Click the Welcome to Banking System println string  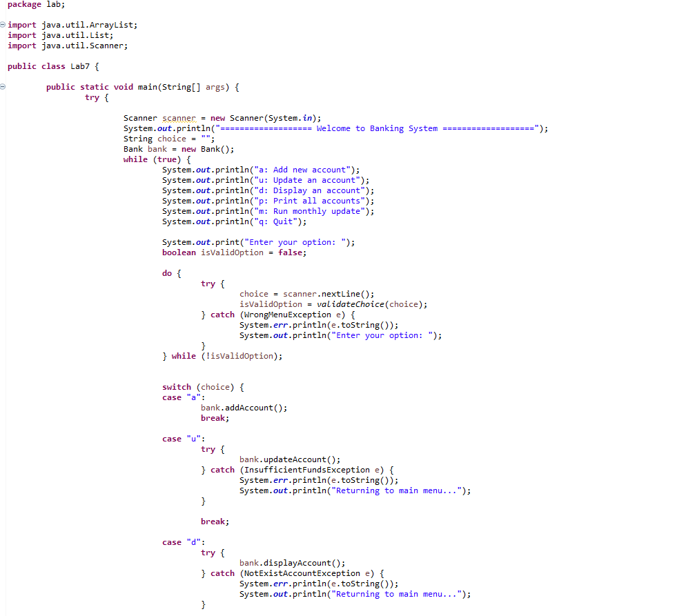387,128
